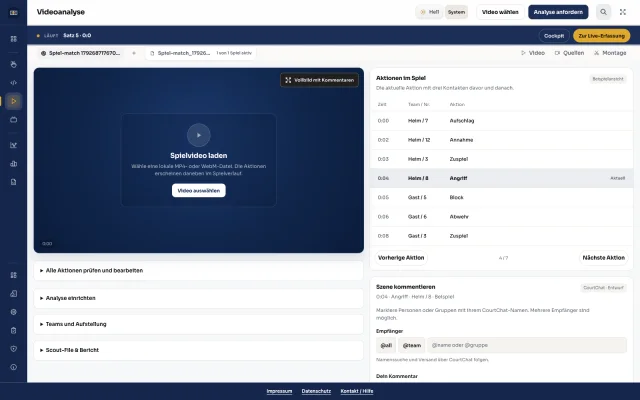Click the plus icon next to the match tab
The image size is (640, 400).
(x=134, y=53)
